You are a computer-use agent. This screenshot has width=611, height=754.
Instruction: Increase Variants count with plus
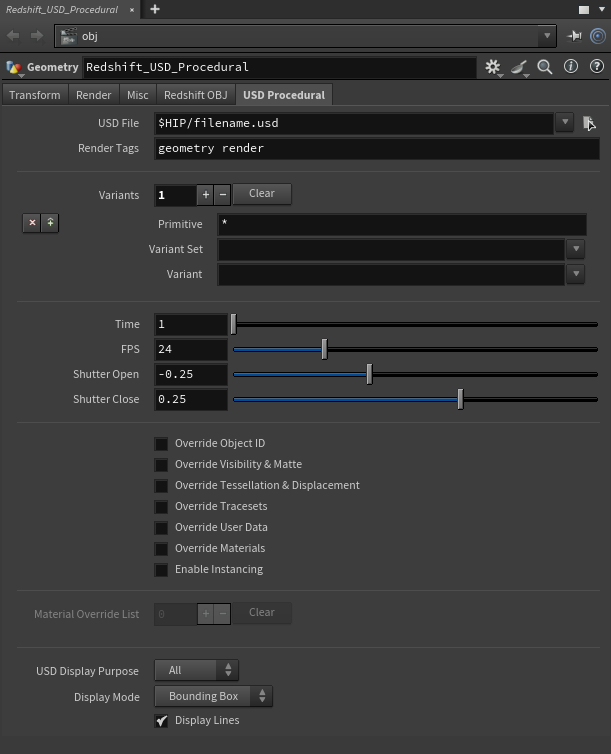206,195
